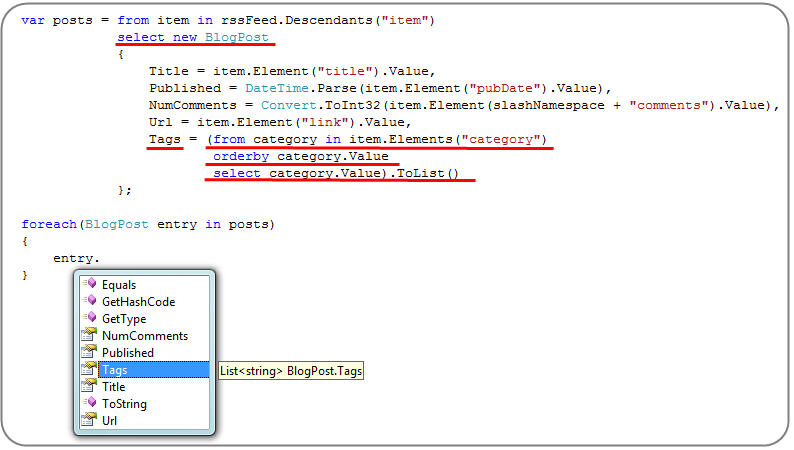Click the "category" string literal
The width and height of the screenshot is (794, 450).
click(501, 140)
